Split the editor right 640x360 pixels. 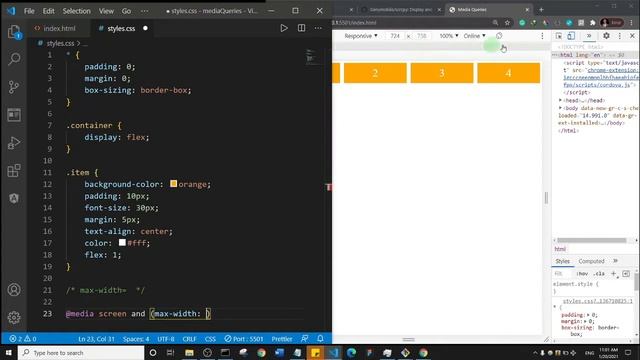(x=301, y=28)
